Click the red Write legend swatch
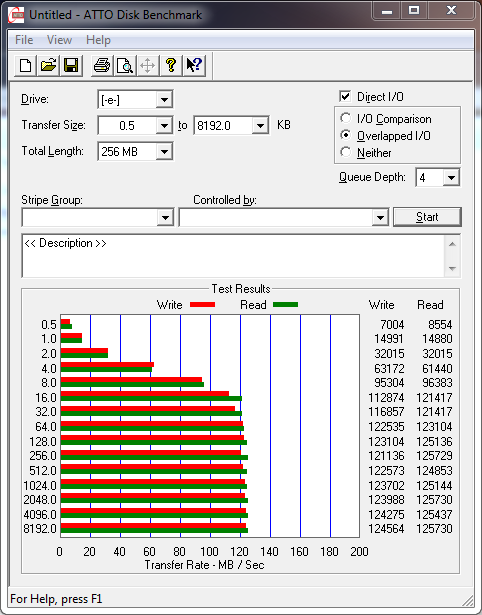 202,304
